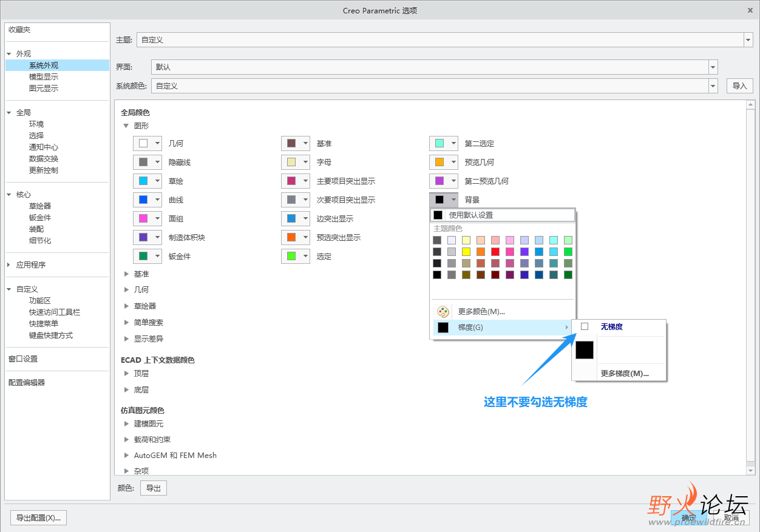Select 窗口设置 in the sidebar
Screen dimensions: 760x532
tap(23, 359)
